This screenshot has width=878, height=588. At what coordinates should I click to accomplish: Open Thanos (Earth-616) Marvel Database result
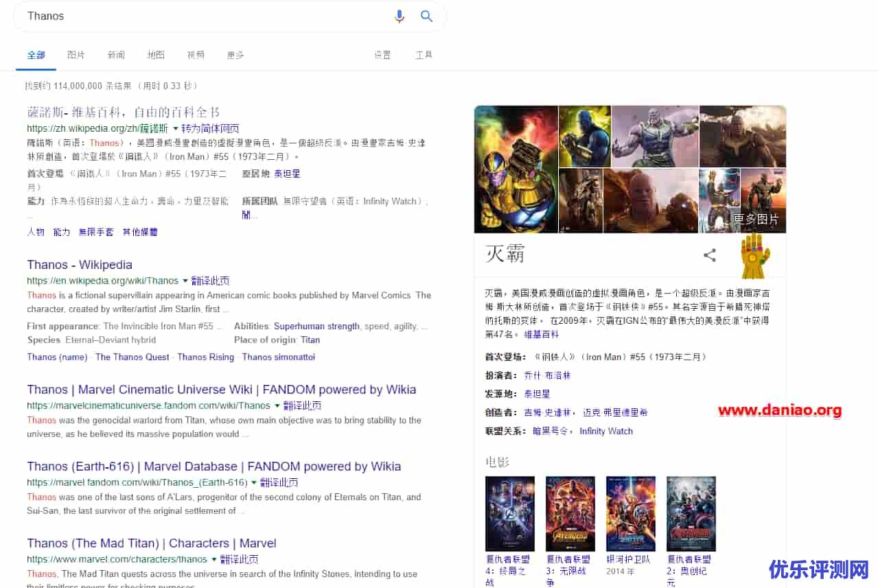214,467
